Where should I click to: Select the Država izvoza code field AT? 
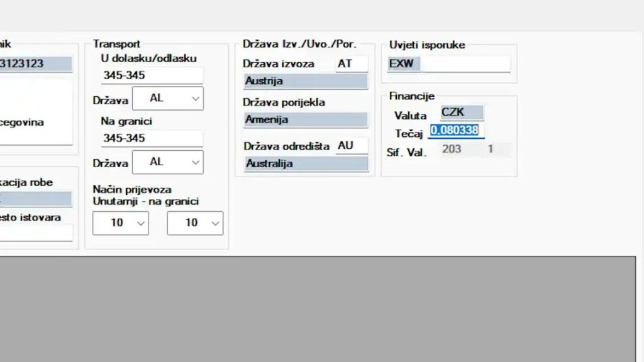352,64
